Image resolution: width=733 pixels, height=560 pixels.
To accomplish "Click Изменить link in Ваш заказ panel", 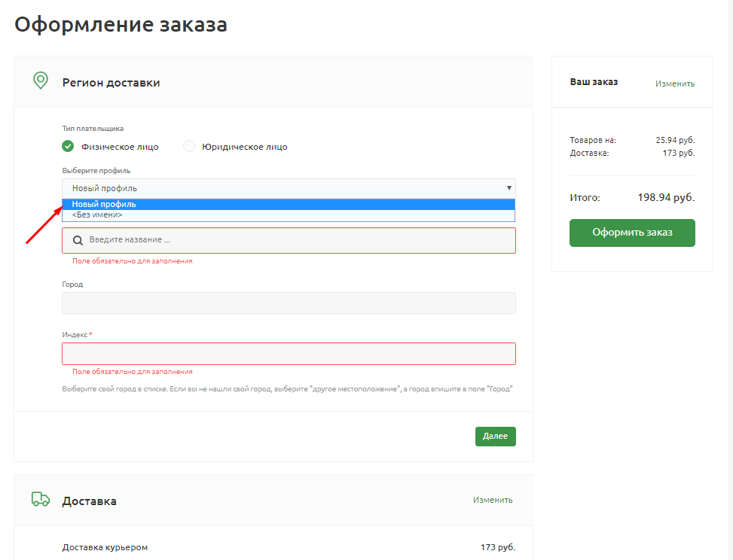I will pos(674,84).
